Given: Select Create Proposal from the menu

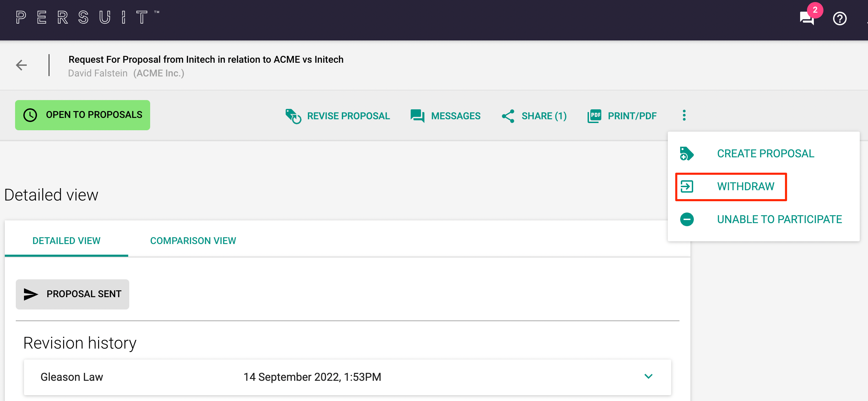Looking at the screenshot, I should point(764,154).
